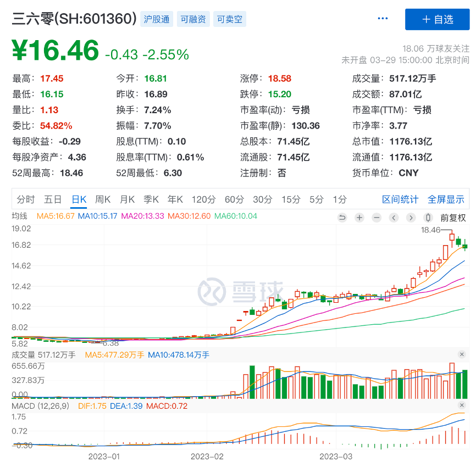Click the MA5:16.67 moving average label

click(x=56, y=216)
